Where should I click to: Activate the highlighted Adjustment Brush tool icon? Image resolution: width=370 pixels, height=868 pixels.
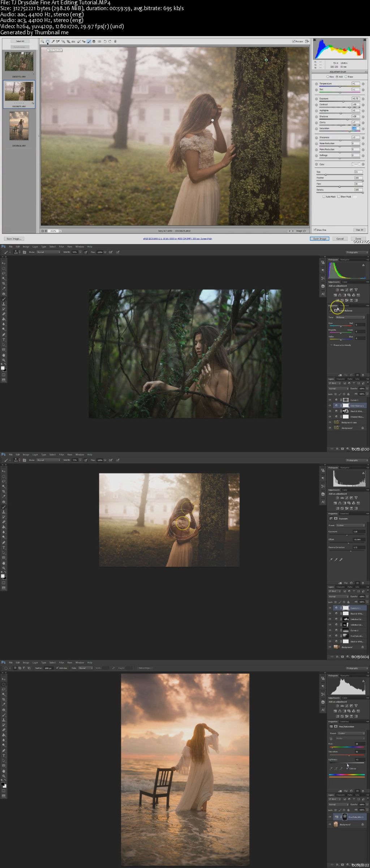(89, 42)
